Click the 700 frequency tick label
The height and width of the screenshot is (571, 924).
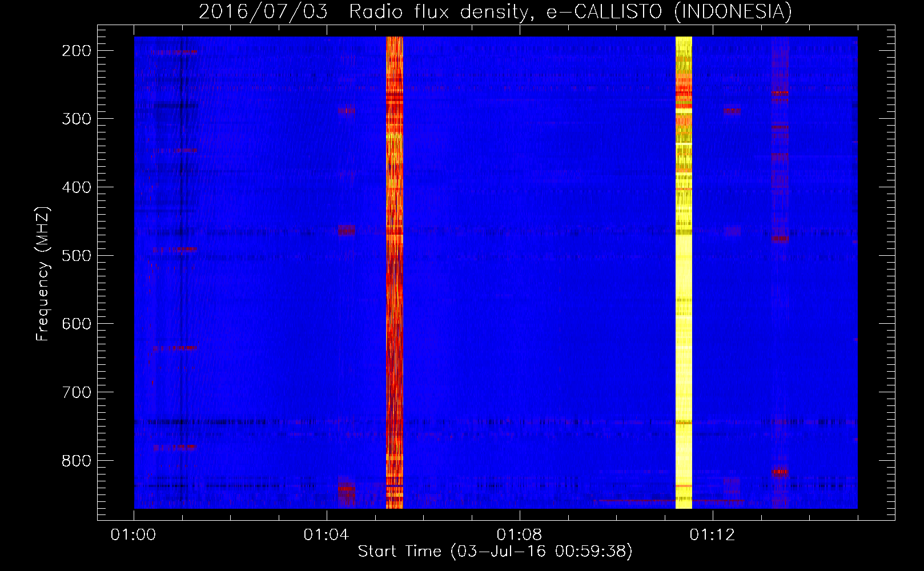(77, 392)
